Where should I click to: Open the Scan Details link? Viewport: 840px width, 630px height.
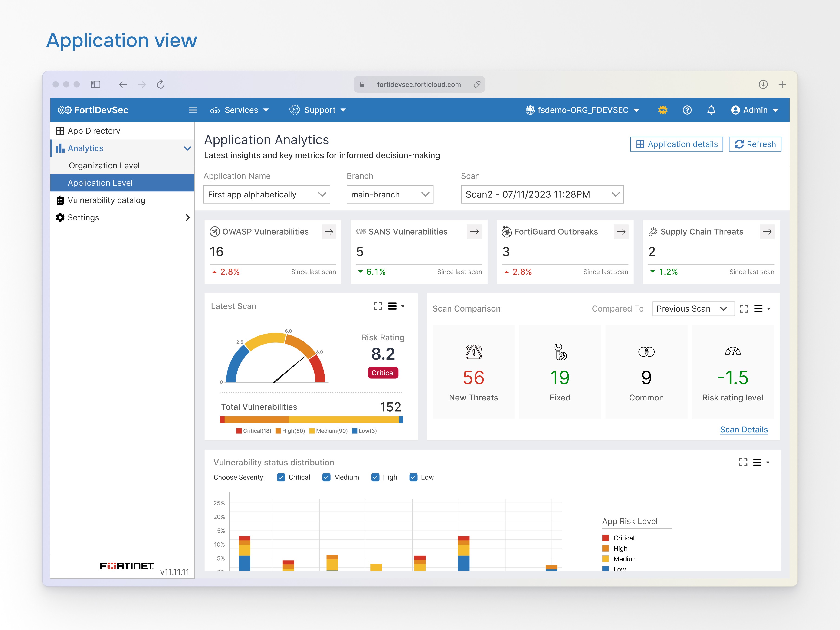coord(744,430)
